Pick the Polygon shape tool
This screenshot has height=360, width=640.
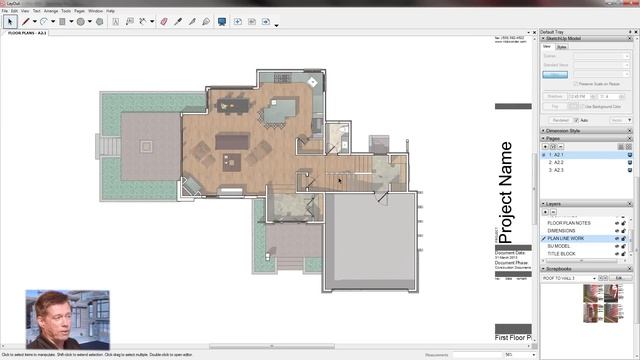pyautogui.click(x=100, y=22)
